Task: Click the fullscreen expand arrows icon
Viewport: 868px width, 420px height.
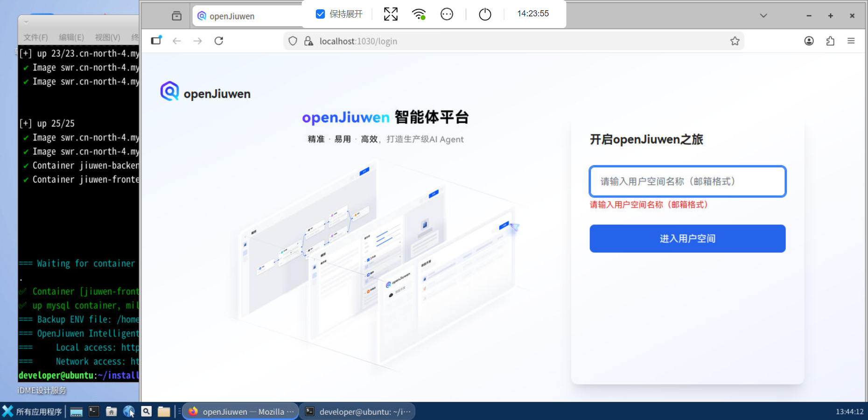Action: [391, 14]
